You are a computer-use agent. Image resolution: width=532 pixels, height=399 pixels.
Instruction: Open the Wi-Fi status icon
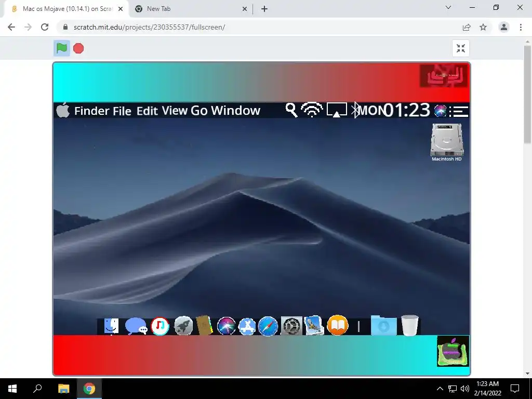pos(312,110)
